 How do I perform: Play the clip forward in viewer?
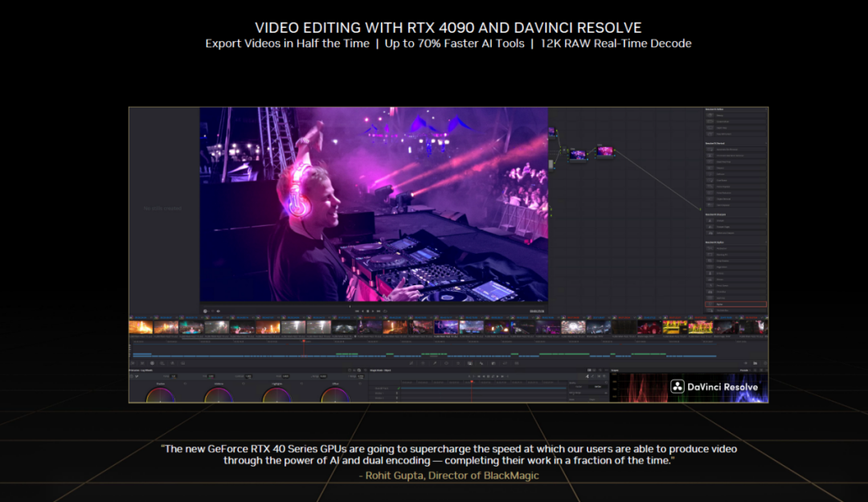pyautogui.click(x=373, y=311)
